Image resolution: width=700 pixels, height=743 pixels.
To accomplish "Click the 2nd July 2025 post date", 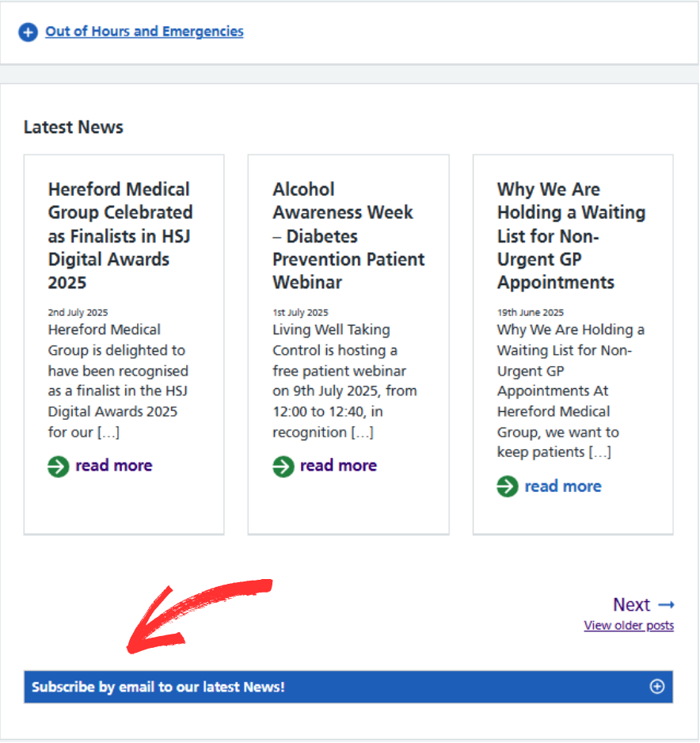I will tap(78, 313).
